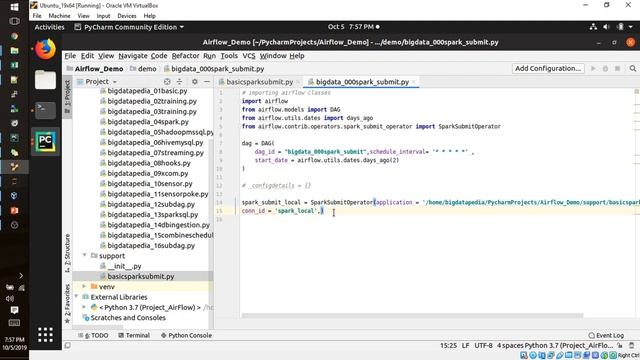Collapse the support folder
This screenshot has height=360, width=640.
[x=84, y=256]
